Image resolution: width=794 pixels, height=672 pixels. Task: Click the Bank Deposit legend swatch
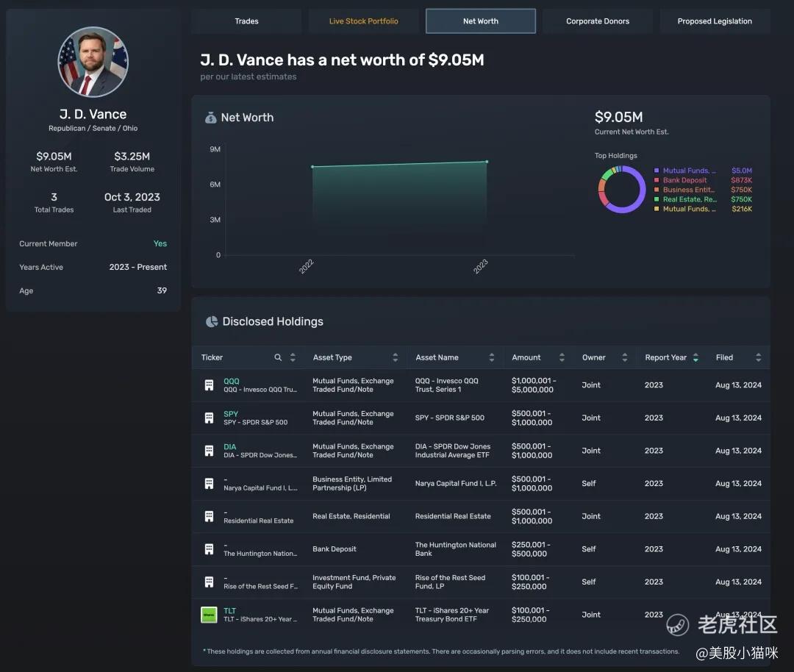pos(657,180)
